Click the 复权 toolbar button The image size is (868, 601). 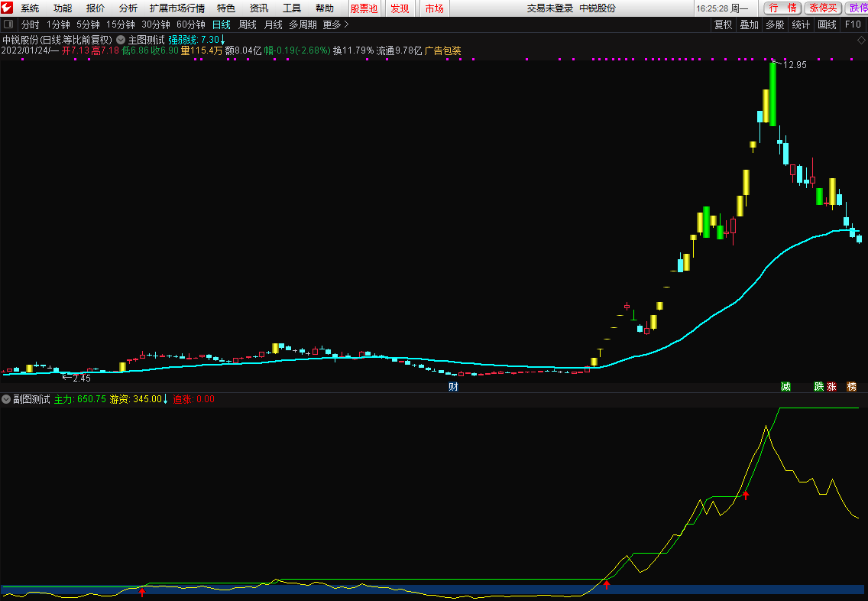click(723, 24)
